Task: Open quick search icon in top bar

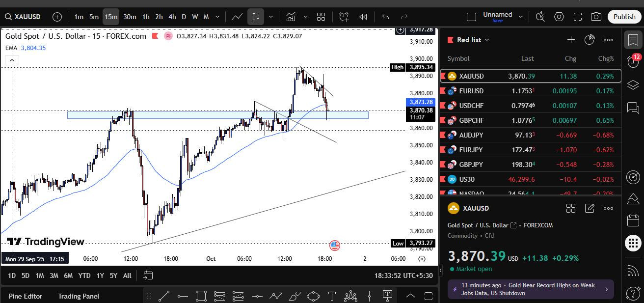Action: (x=540, y=17)
